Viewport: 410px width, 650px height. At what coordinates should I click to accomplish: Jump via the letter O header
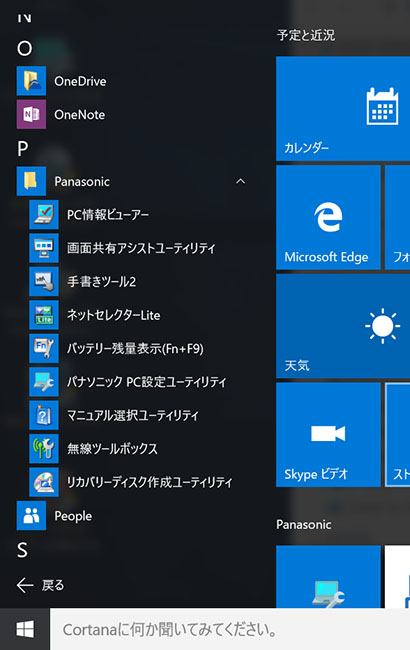pos(24,49)
